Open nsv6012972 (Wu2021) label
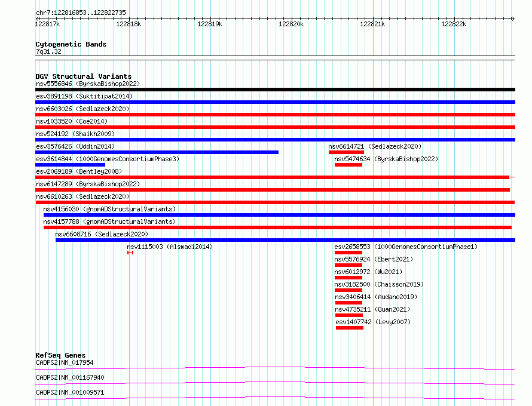Screen dimensions: 532x406 (x=368, y=272)
